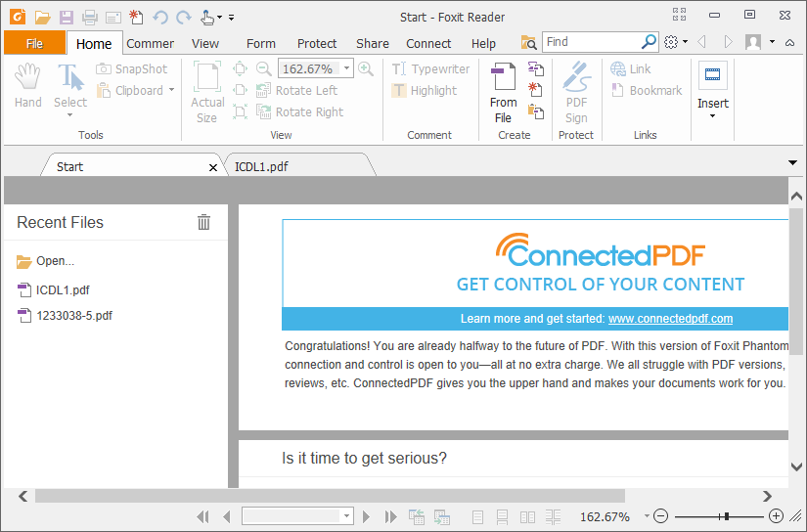Click the Fit Page icon in View group
807x532 pixels.
click(x=240, y=68)
